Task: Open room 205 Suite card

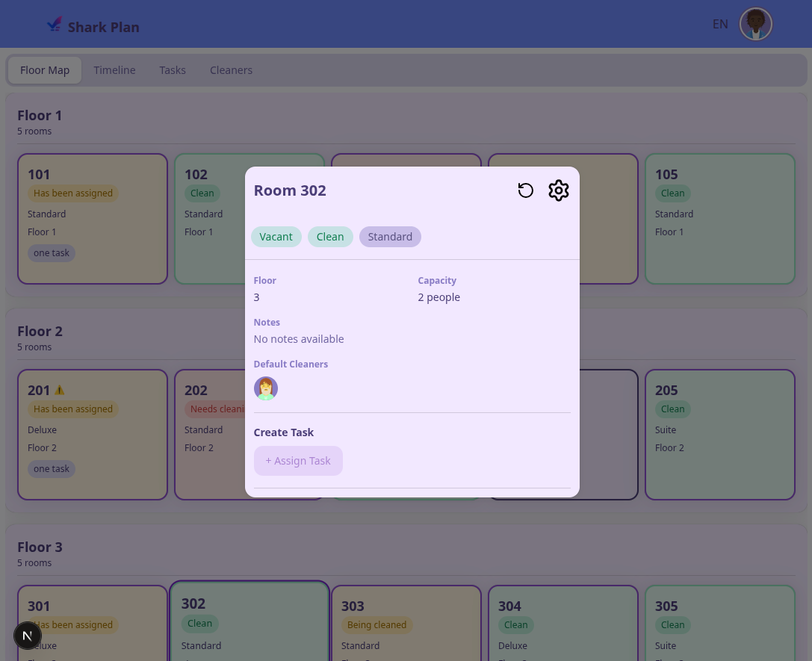Action: pos(719,435)
